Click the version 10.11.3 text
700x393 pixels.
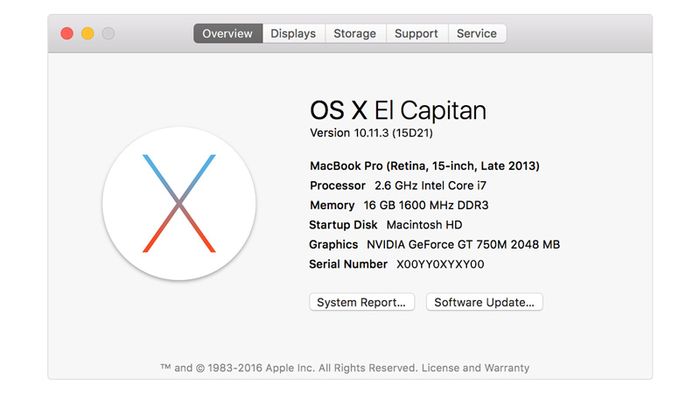point(371,133)
